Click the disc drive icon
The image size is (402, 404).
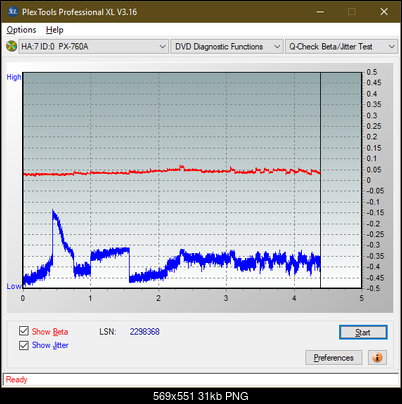[x=11, y=46]
